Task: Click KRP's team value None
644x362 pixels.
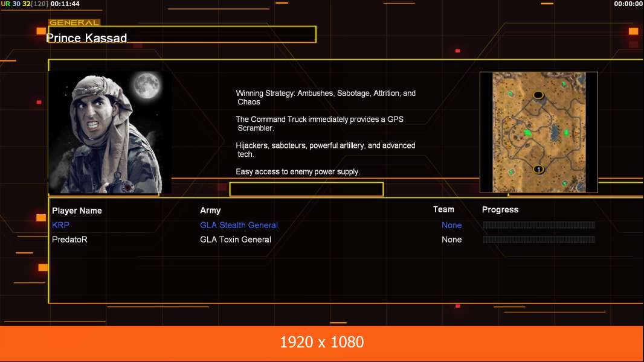Action: 452,225
